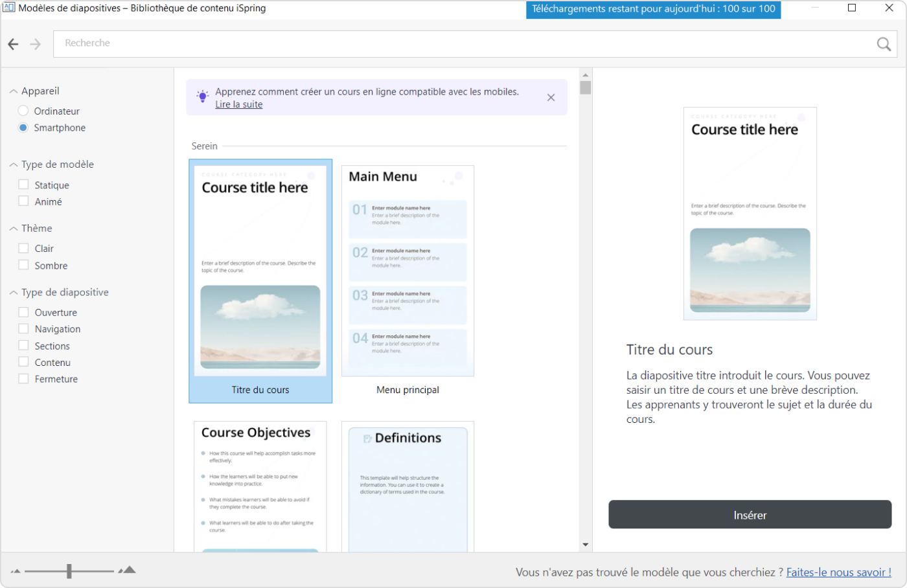Click the iSpring app icon in title bar

click(9, 8)
